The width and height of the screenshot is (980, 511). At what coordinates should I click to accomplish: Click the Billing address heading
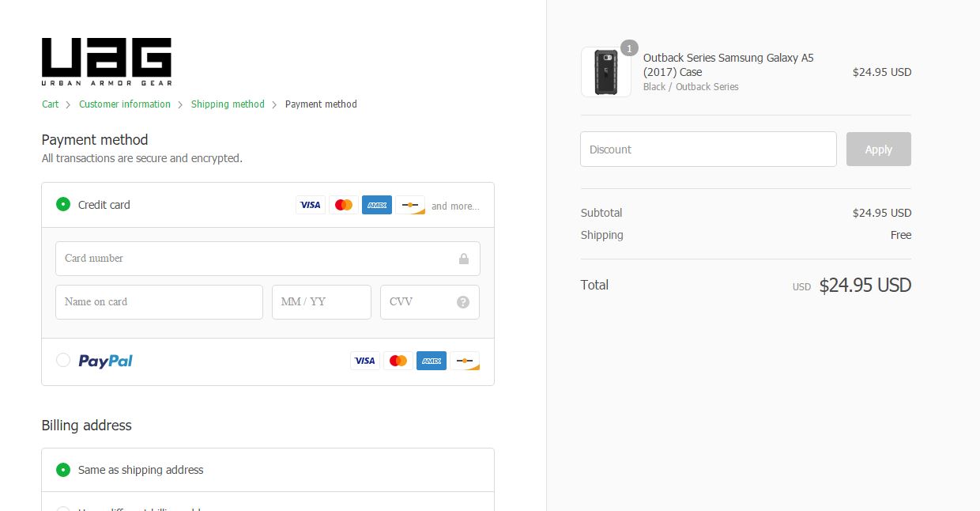[x=87, y=426]
